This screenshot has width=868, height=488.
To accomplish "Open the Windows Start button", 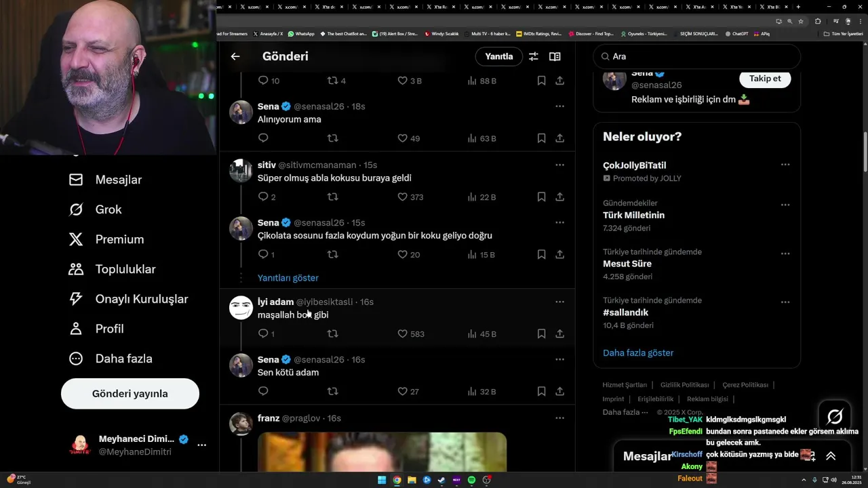I will [382, 480].
